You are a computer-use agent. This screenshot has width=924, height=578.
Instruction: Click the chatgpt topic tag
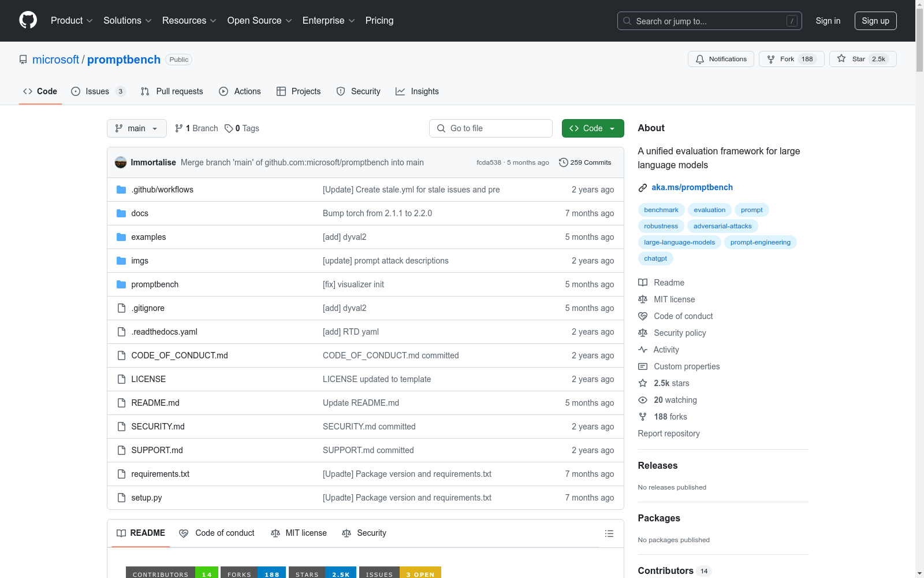tap(655, 258)
